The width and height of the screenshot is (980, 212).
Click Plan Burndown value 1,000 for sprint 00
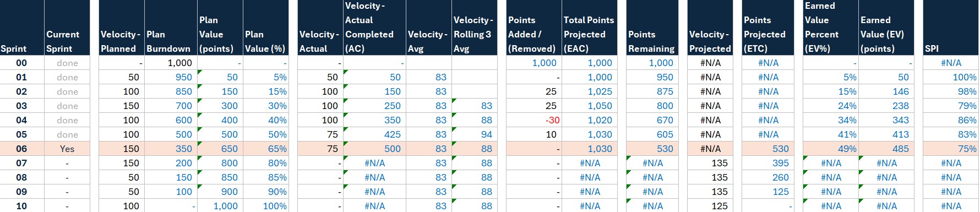171,63
